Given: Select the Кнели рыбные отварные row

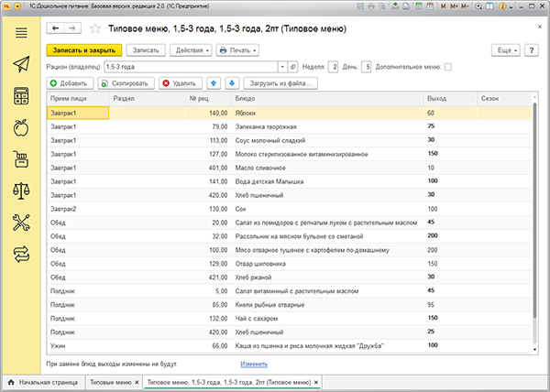Looking at the screenshot, I should 290,304.
